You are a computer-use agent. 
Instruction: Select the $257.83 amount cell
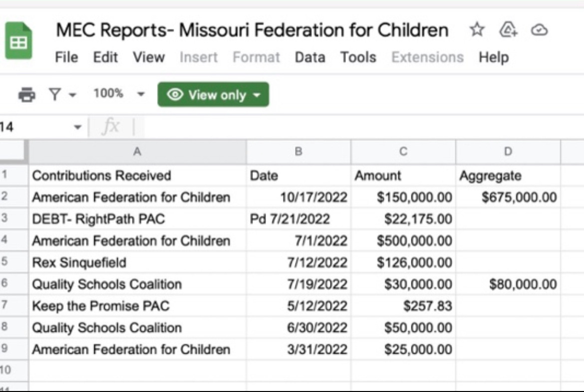[x=403, y=306]
